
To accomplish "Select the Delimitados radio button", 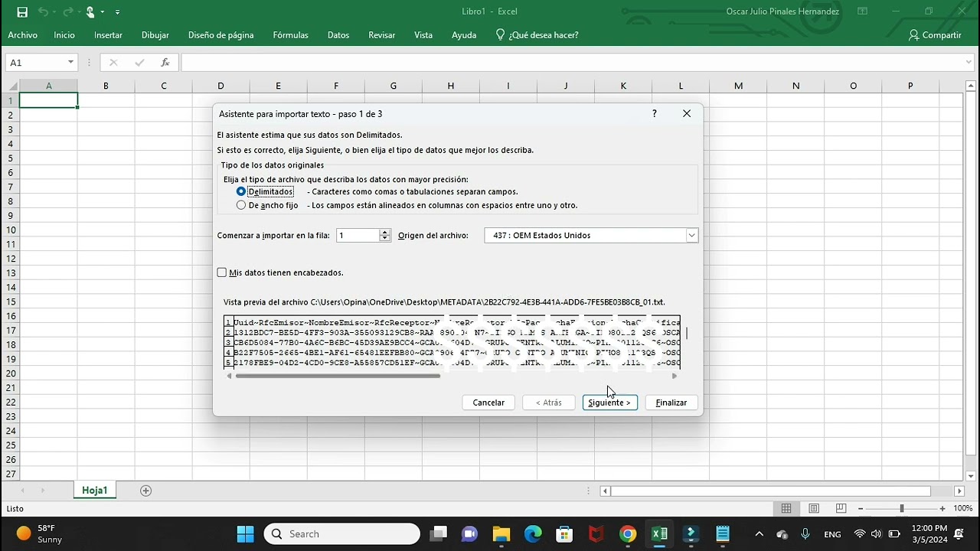I will tap(241, 191).
